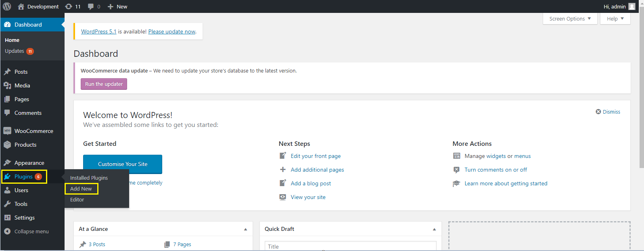Click the Manage widgets icon
644x251 pixels.
(456, 156)
